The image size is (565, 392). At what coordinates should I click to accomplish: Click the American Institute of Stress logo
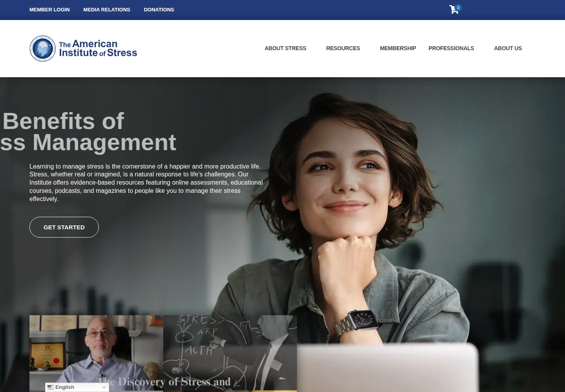click(x=83, y=49)
